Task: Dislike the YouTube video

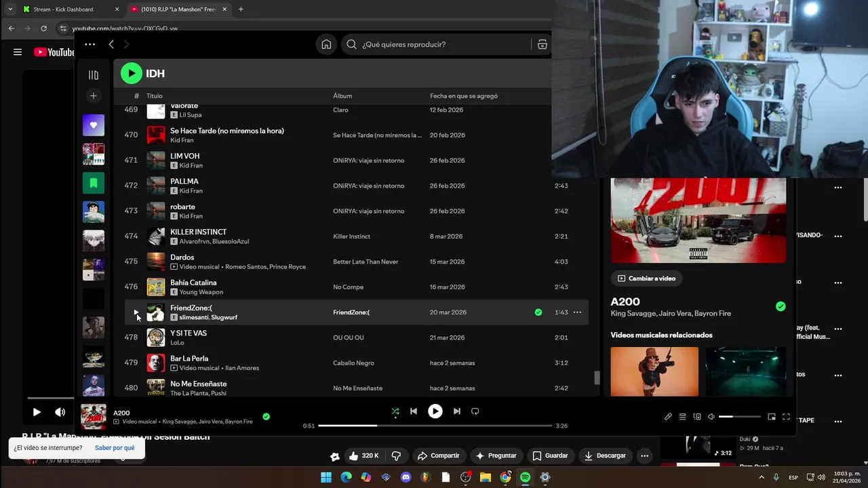Action: [x=397, y=455]
